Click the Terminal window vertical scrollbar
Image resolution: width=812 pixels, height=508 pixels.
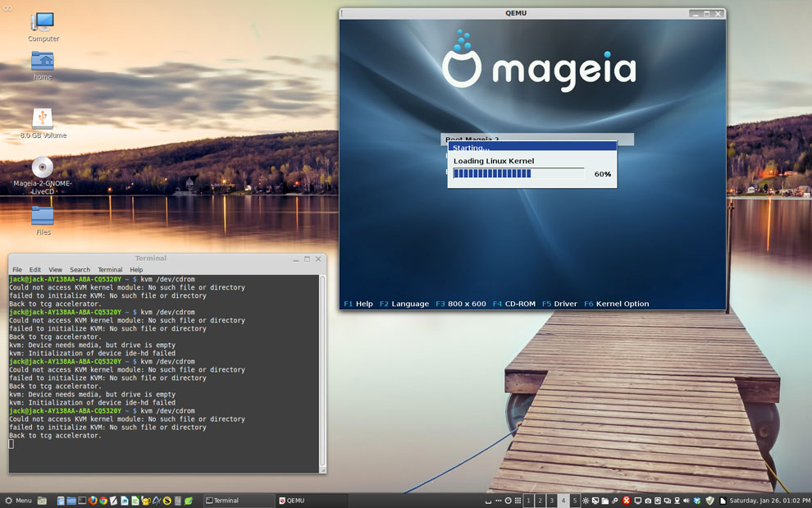322,371
